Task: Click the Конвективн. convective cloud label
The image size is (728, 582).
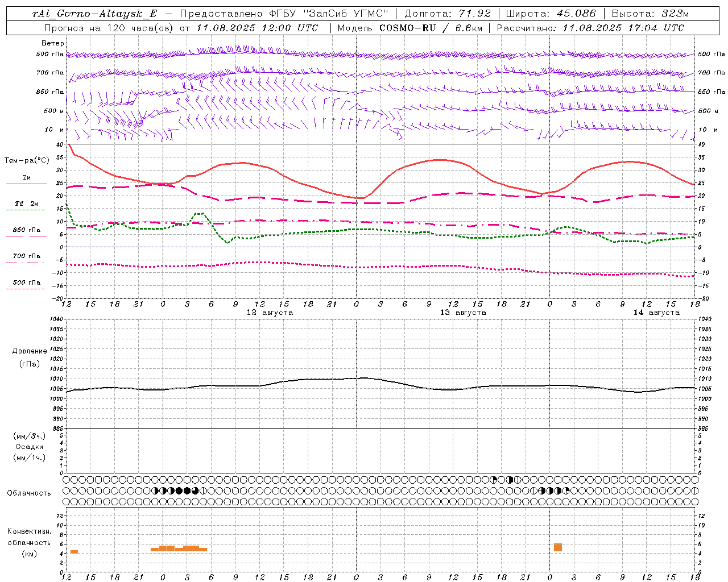Action: 30,531
